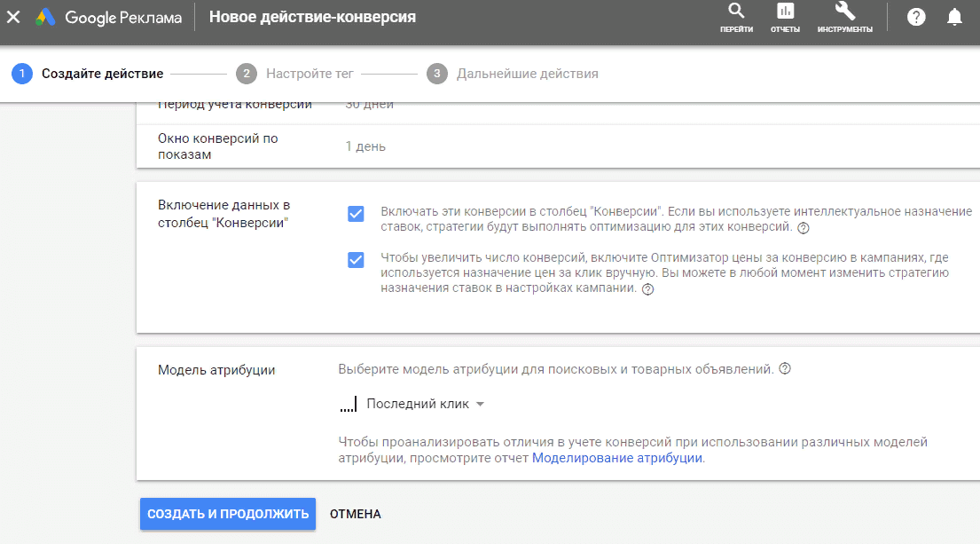Open search with the Перейти icon
980x544 pixels.
pos(736,15)
